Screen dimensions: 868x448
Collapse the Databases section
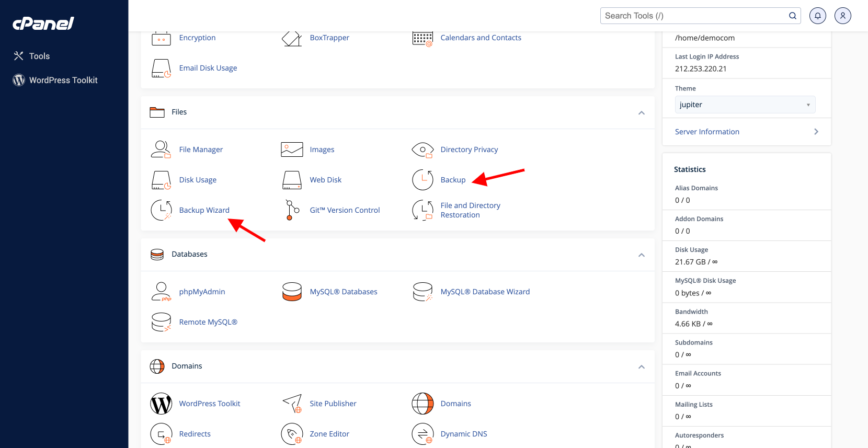[642, 255]
